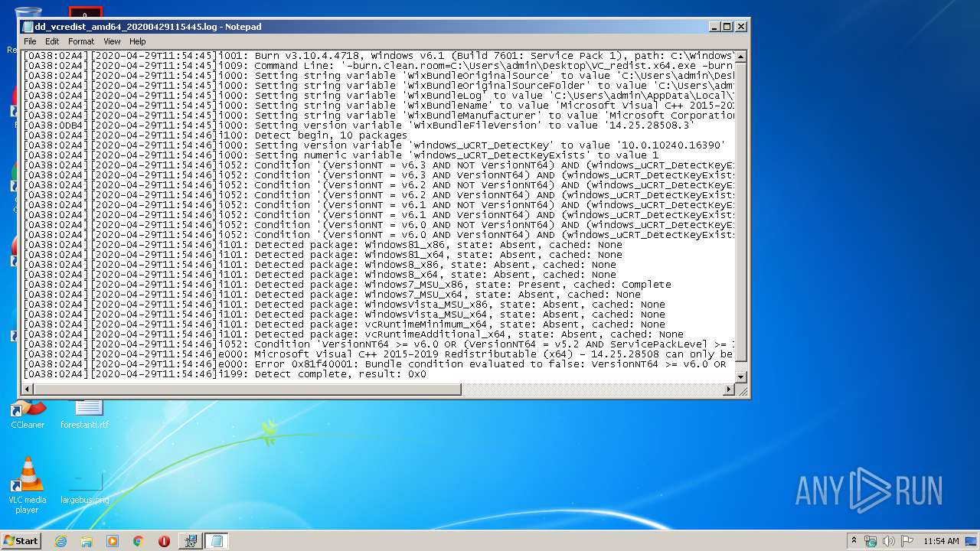Click the 'Redistributable (x64) - 14.25.28508' line
980x551 pixels.
tap(378, 354)
